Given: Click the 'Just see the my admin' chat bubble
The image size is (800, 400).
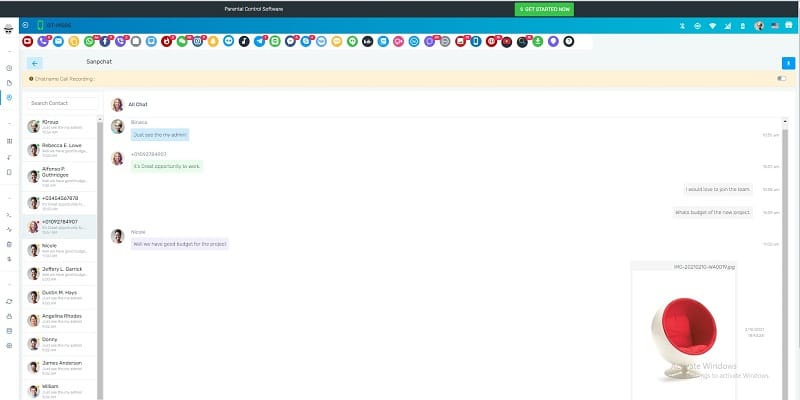Looking at the screenshot, I should (160, 135).
